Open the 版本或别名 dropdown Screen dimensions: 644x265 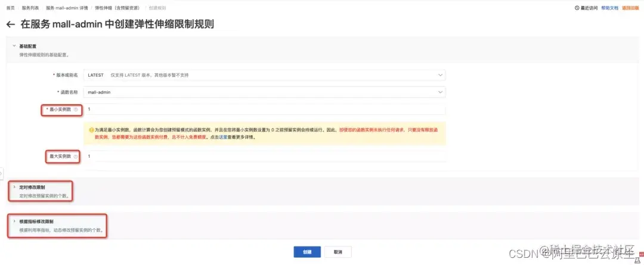265,75
